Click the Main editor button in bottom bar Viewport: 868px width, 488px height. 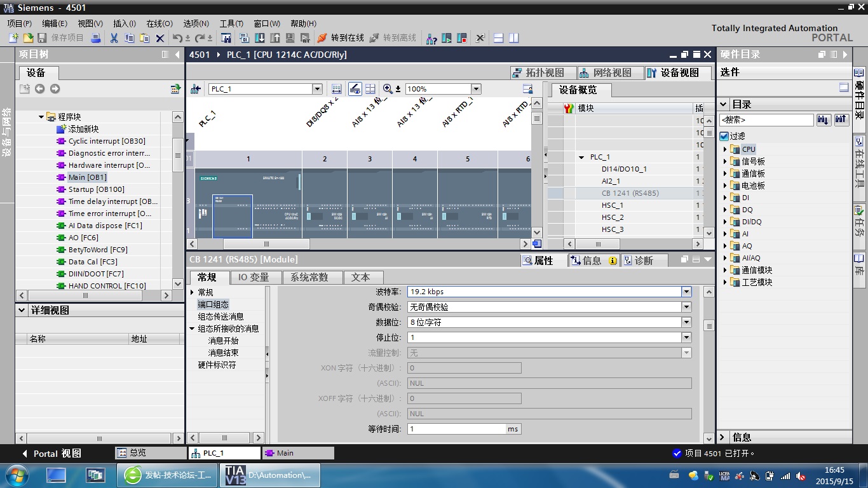pos(297,453)
